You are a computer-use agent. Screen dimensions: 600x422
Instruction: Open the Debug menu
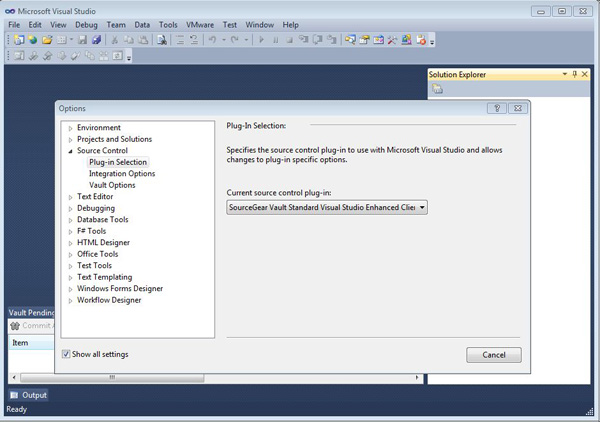tap(86, 24)
